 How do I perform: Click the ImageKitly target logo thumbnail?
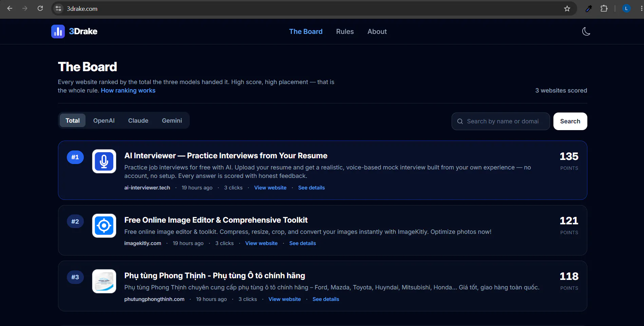(x=104, y=226)
